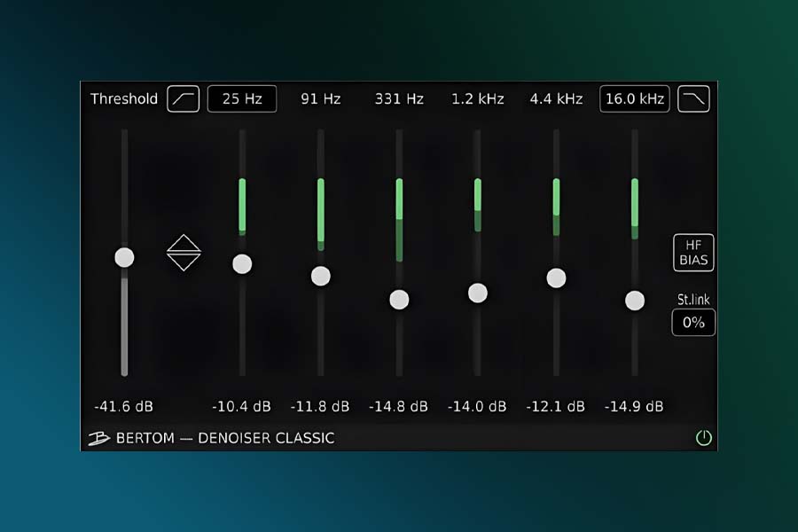Click the -14.9 dB value
Viewport: 798px width, 532px height.
pyautogui.click(x=634, y=406)
